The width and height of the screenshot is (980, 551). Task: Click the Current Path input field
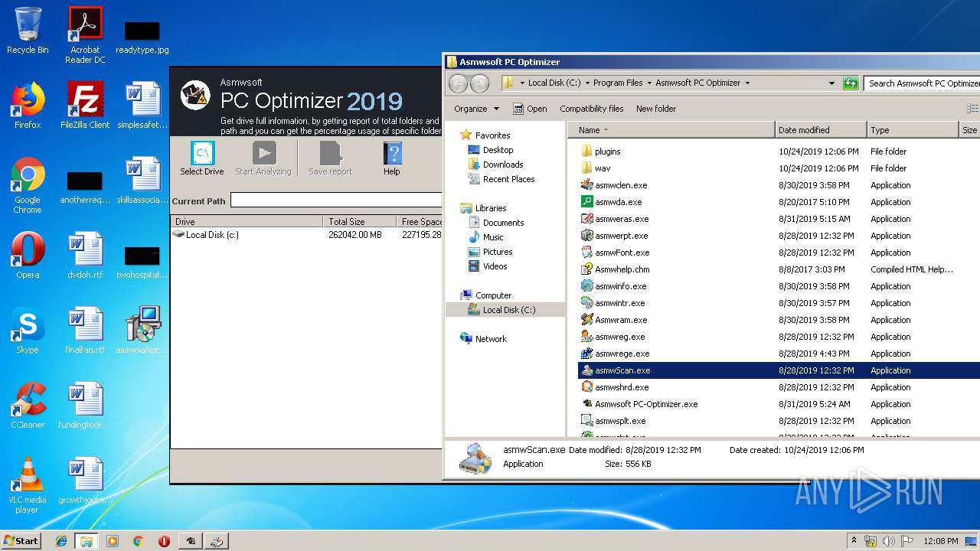[336, 201]
